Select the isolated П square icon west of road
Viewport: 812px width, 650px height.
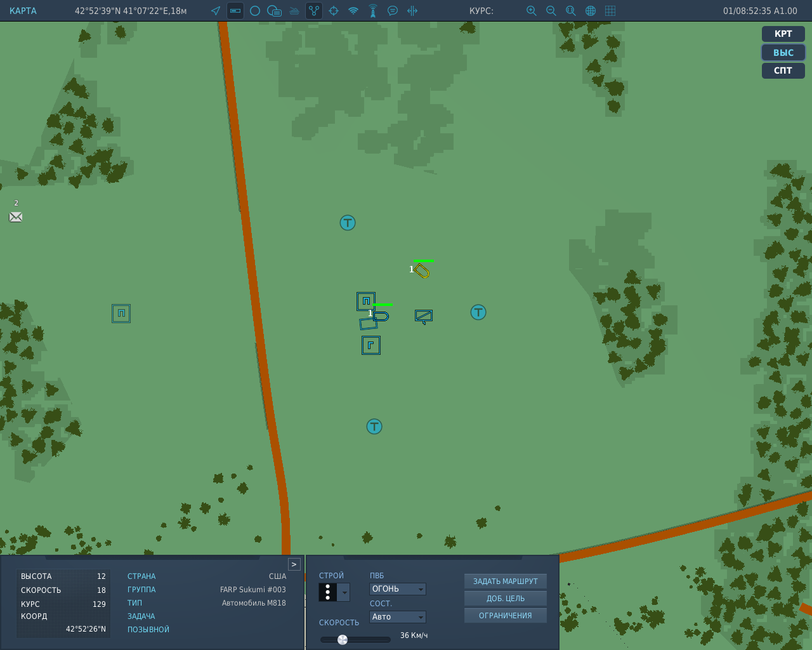tap(121, 314)
